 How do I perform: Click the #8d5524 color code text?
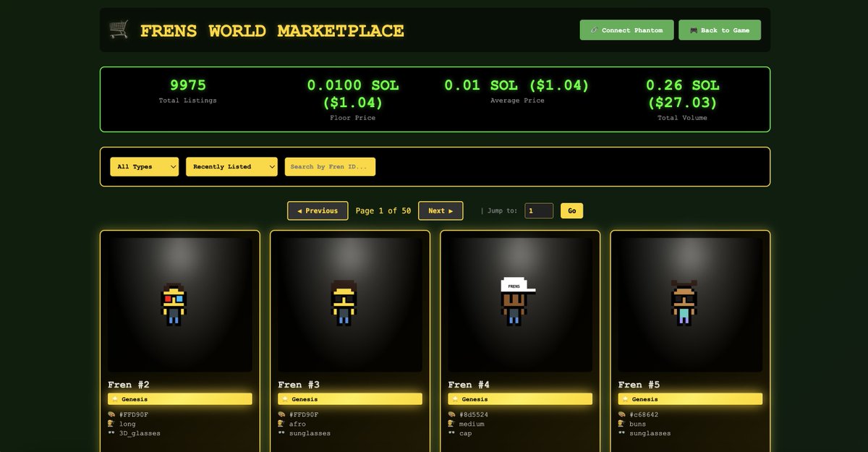pyautogui.click(x=474, y=414)
